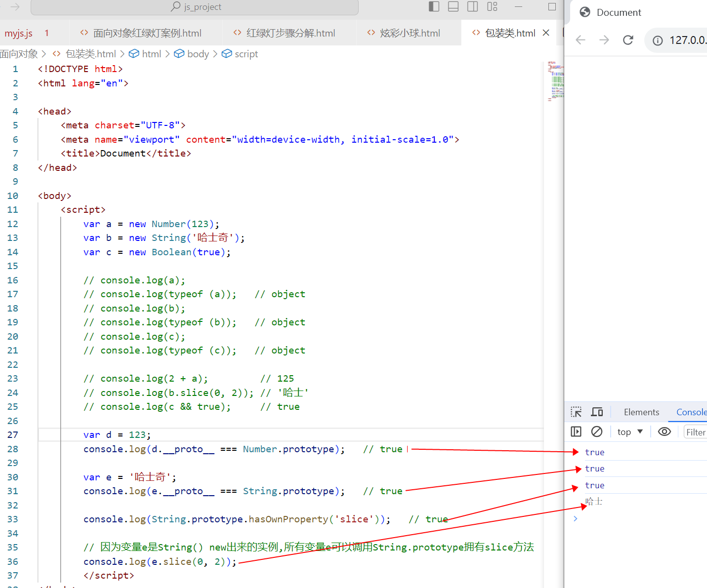Open customize layout icon
707x588 pixels.
pos(492,6)
